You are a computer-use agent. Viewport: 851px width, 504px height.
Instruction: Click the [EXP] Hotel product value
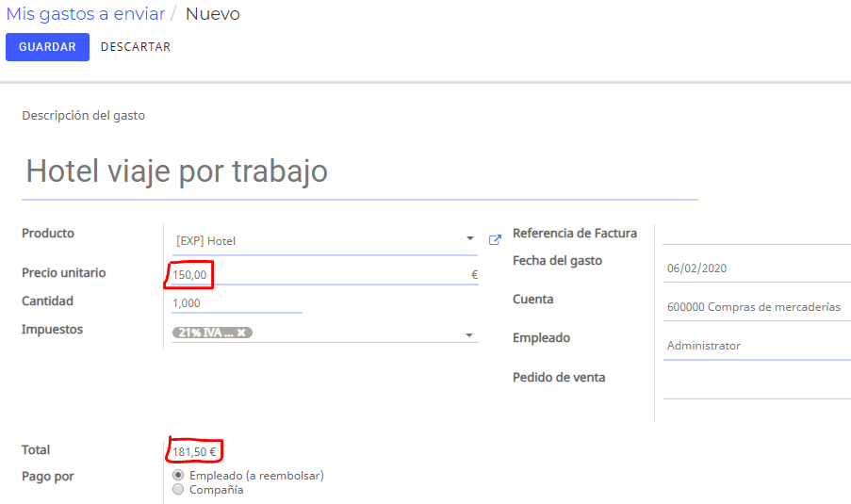(206, 241)
